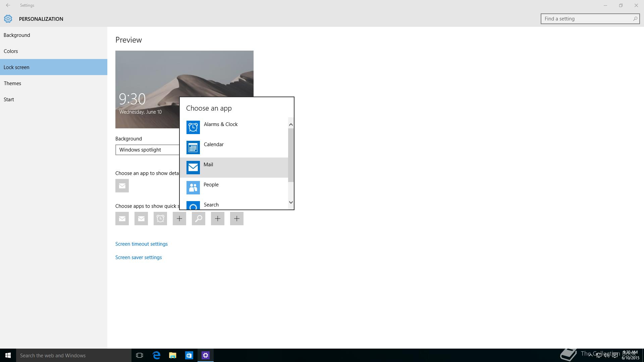
Task: Launch Microsoft Edge from taskbar
Action: [x=156, y=355]
